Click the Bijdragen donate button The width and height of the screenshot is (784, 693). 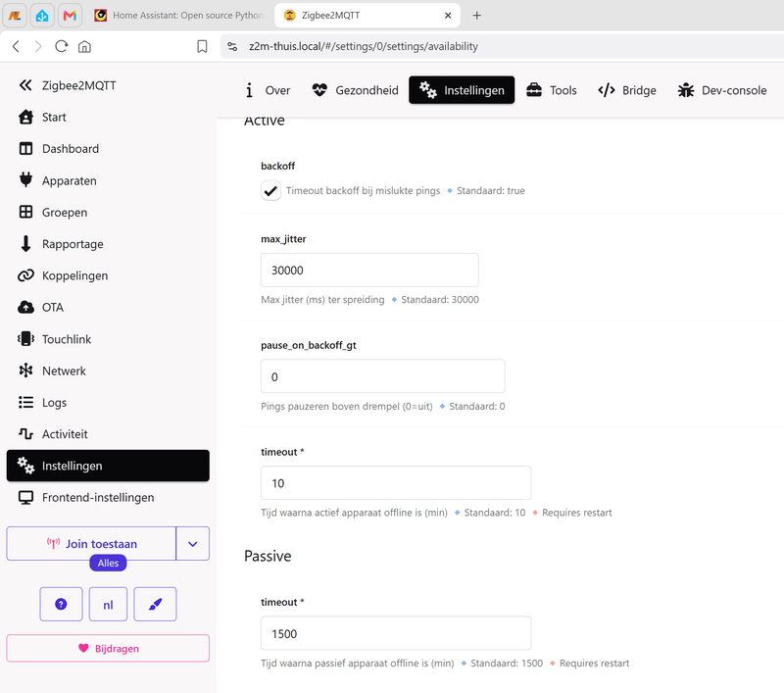pyautogui.click(x=108, y=648)
